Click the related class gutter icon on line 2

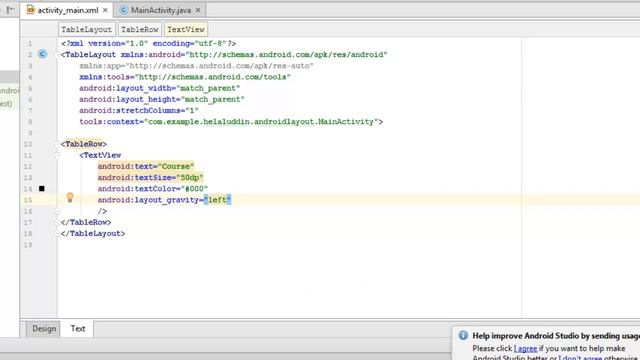(42, 54)
